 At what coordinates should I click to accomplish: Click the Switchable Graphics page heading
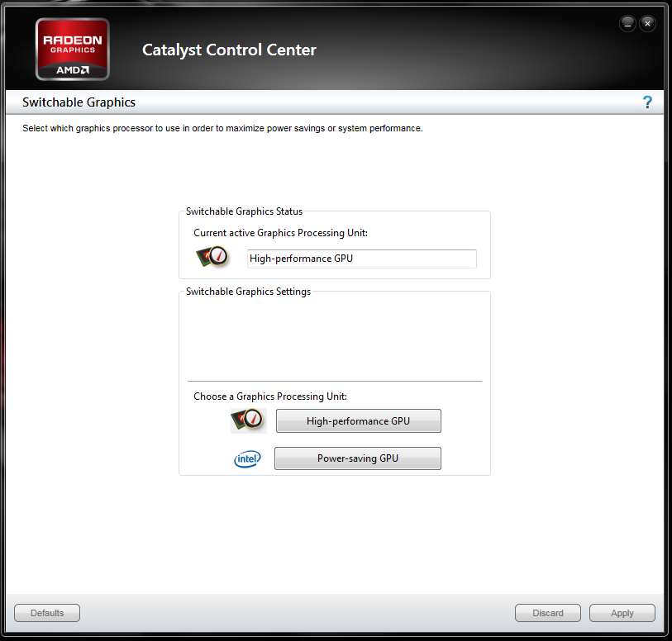(x=79, y=102)
